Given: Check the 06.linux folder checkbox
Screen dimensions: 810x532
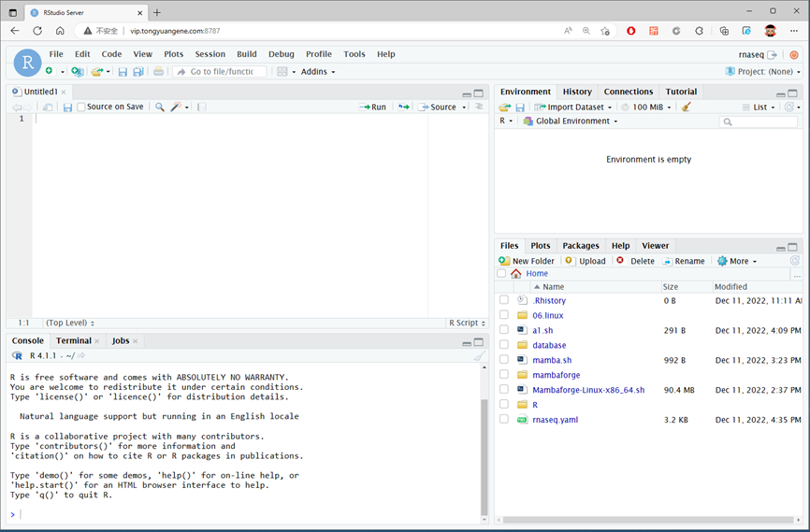Looking at the screenshot, I should 503,314.
